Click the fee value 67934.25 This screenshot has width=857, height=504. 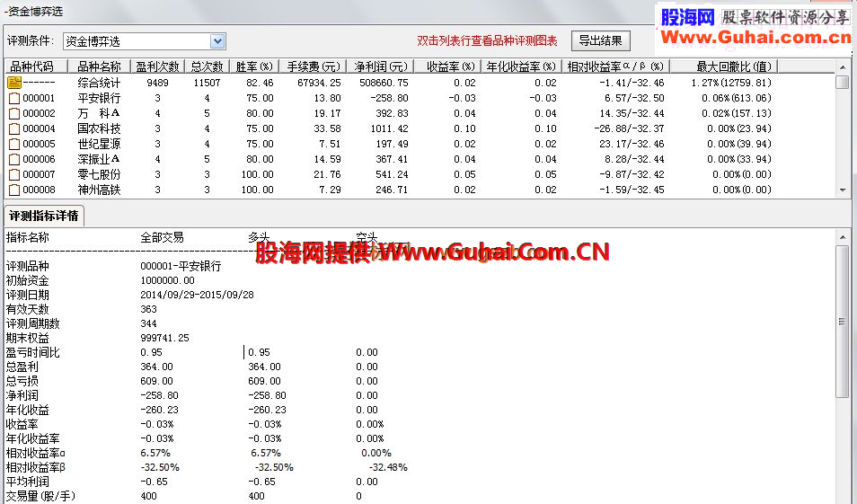pyautogui.click(x=319, y=83)
